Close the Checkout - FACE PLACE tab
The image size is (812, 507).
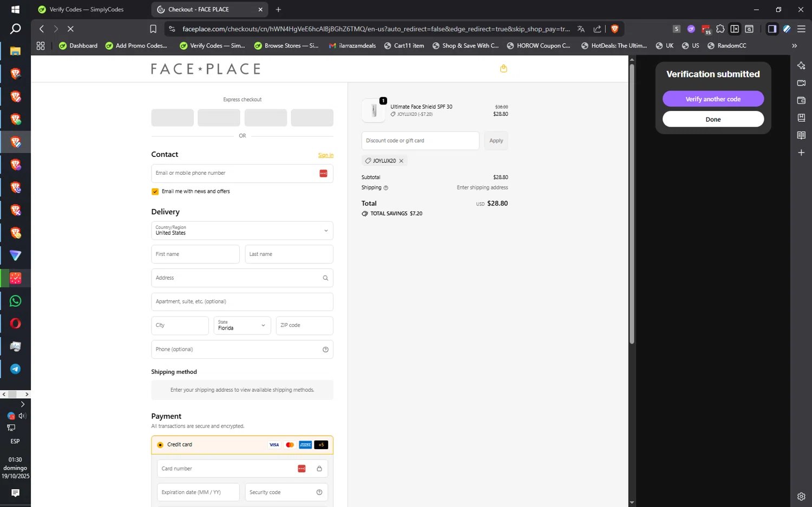point(260,9)
